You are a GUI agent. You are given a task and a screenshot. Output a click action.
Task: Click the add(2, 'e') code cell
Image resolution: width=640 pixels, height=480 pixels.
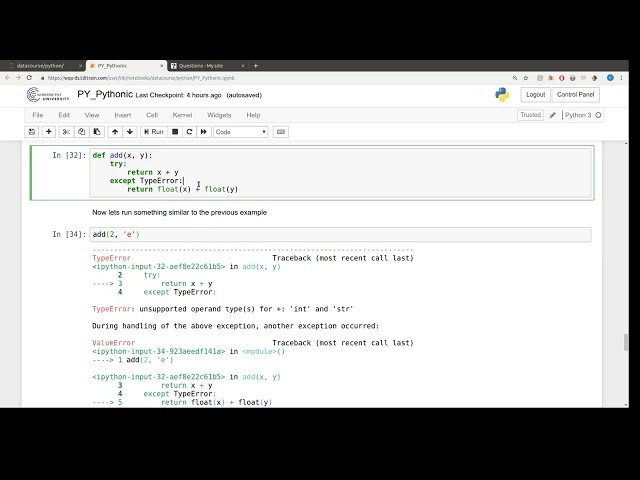pos(340,234)
